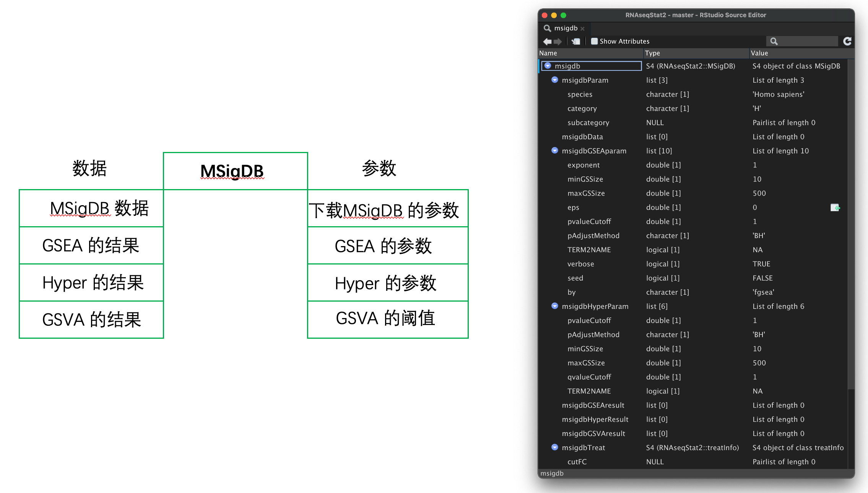Screen dimensions: 868x493
Task: Click the magnifier icon on msigdb tab
Action: 547,28
